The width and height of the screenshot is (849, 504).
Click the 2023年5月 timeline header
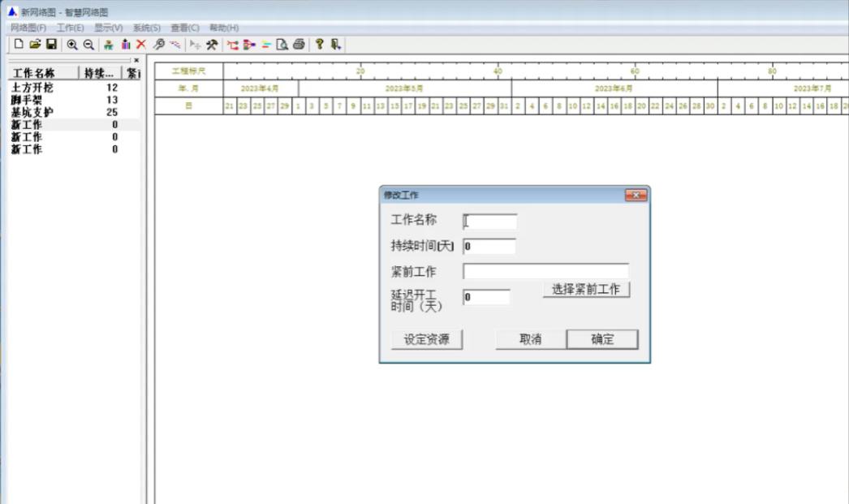pyautogui.click(x=404, y=88)
